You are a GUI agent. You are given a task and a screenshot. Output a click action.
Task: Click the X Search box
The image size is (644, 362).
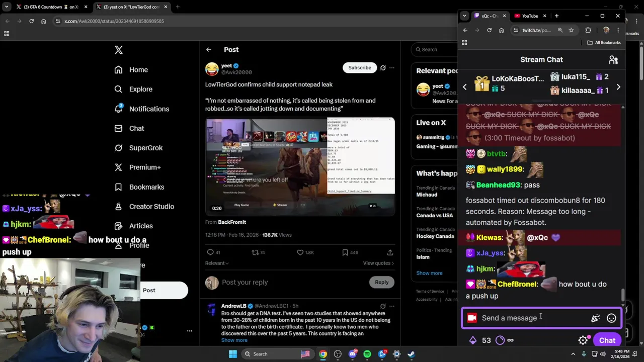pyautogui.click(x=434, y=49)
